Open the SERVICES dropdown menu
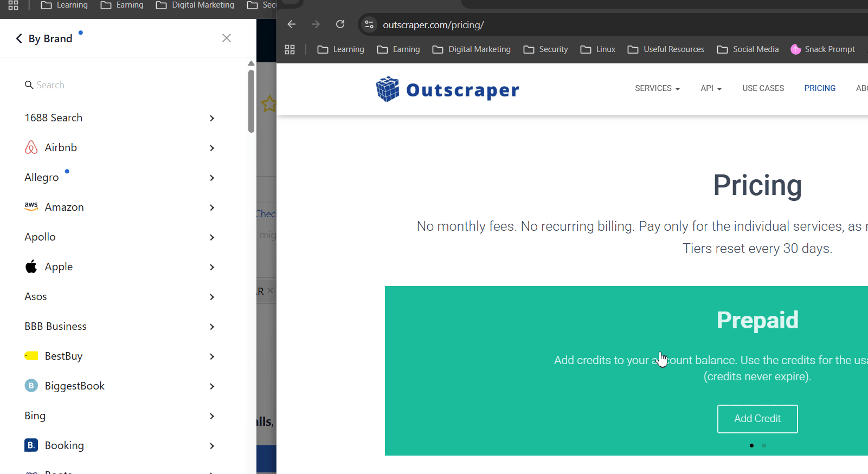The image size is (868, 474). 658,88
